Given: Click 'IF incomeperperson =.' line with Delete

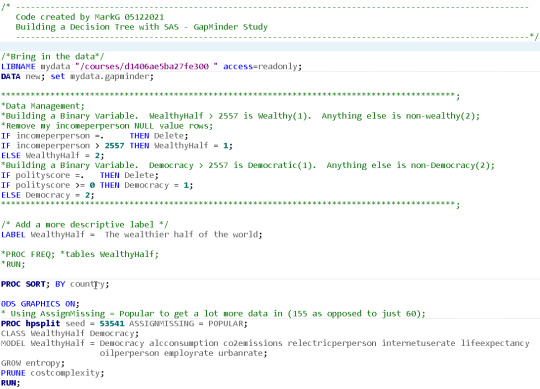Looking at the screenshot, I should coord(95,136).
